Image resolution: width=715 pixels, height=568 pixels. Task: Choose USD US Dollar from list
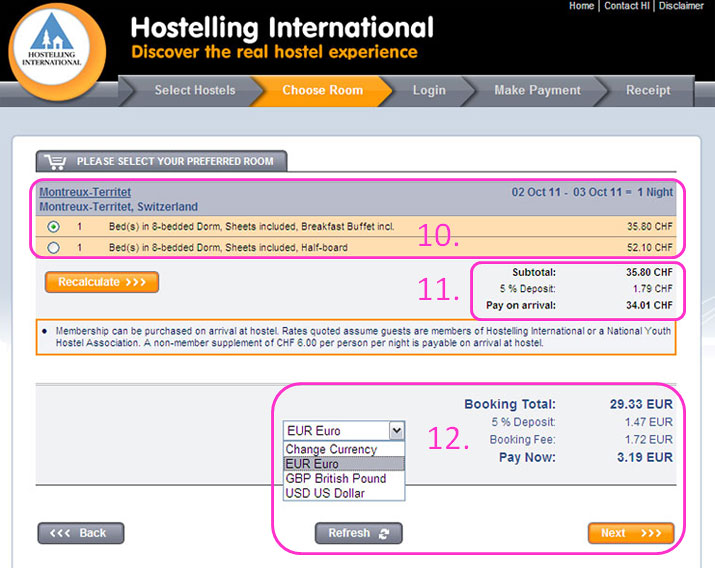344,493
